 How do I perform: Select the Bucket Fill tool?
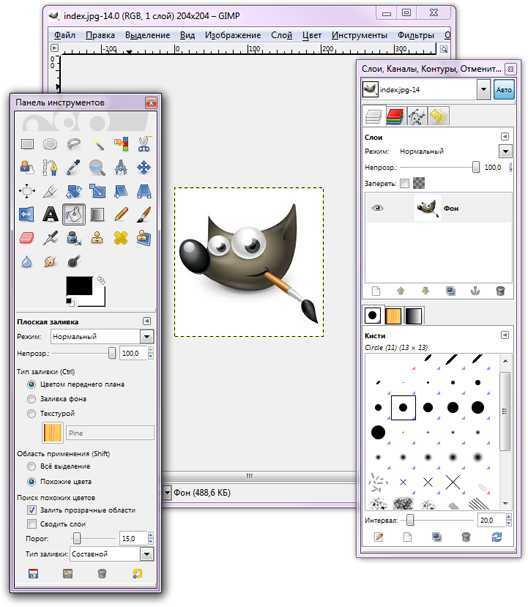tap(74, 214)
